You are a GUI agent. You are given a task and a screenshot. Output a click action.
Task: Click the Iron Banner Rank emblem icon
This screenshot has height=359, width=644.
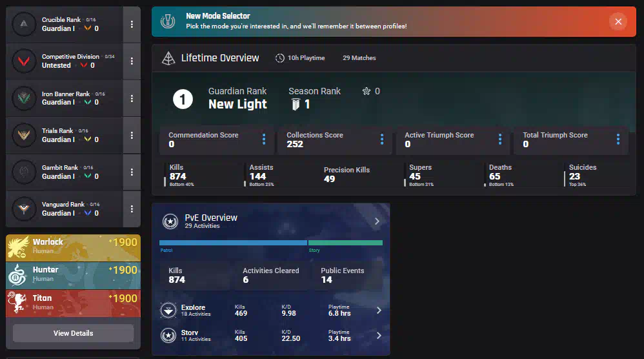pyautogui.click(x=24, y=98)
